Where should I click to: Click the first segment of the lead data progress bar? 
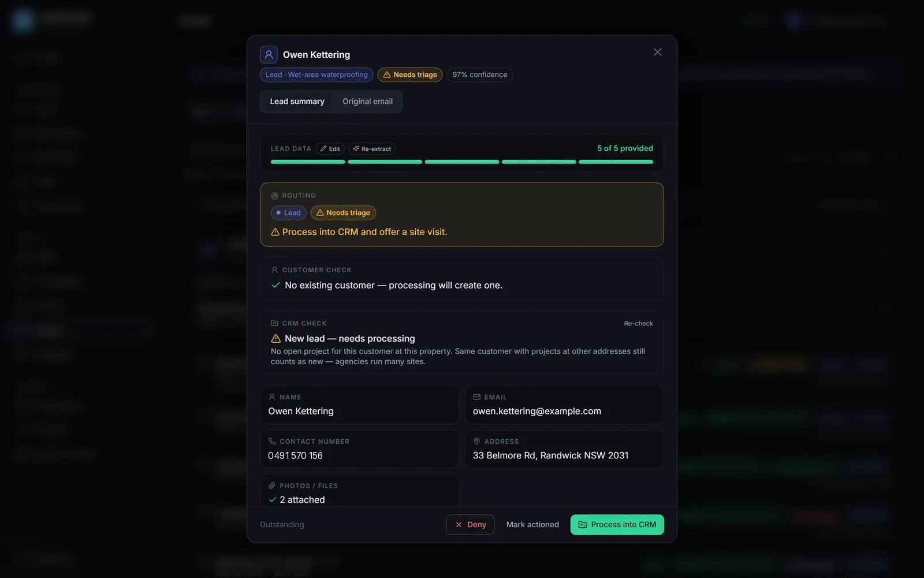(308, 162)
